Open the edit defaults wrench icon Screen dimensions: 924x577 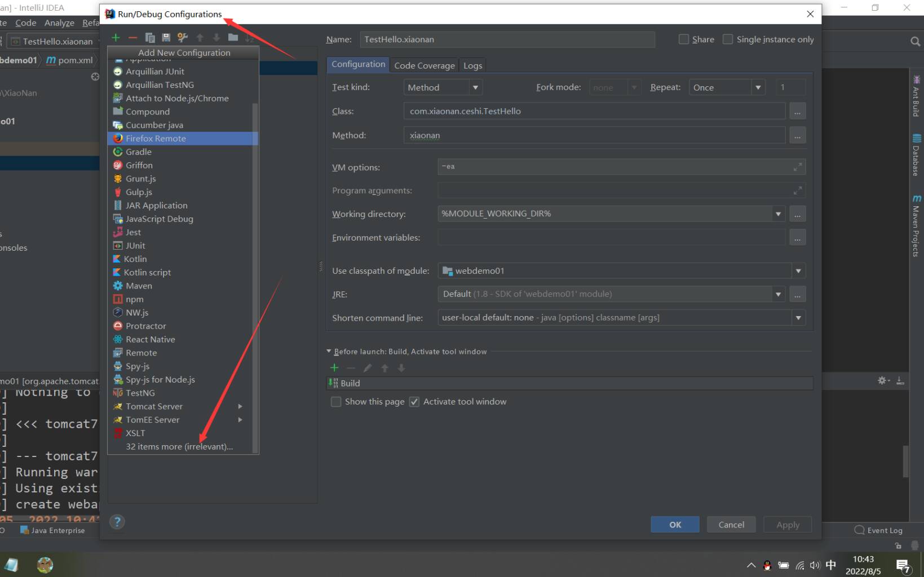182,38
